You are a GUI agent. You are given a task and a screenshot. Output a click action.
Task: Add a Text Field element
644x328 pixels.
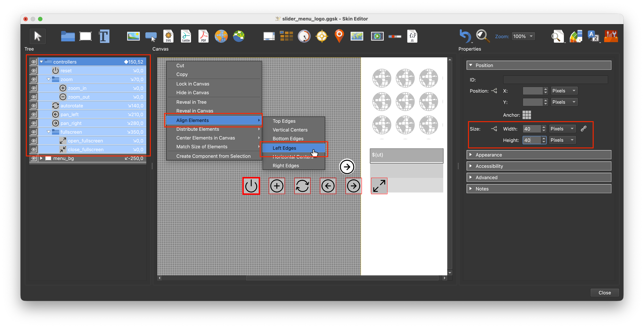click(104, 36)
